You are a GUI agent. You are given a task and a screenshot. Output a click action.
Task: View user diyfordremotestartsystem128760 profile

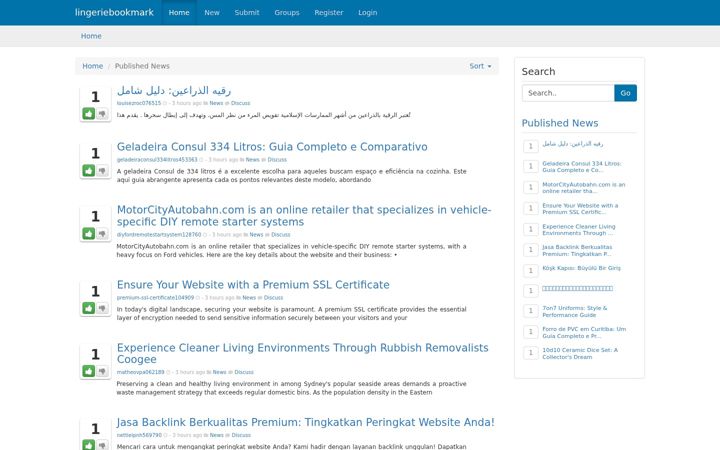[x=159, y=235]
